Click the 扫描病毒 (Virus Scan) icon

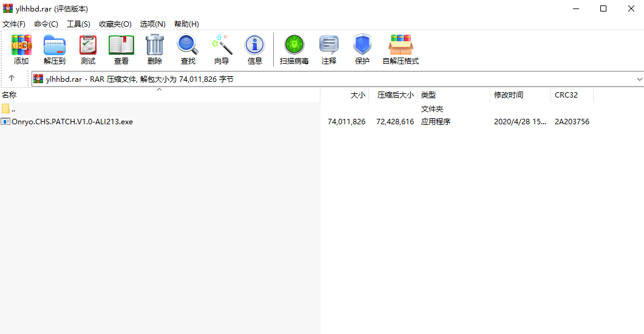pos(294,45)
